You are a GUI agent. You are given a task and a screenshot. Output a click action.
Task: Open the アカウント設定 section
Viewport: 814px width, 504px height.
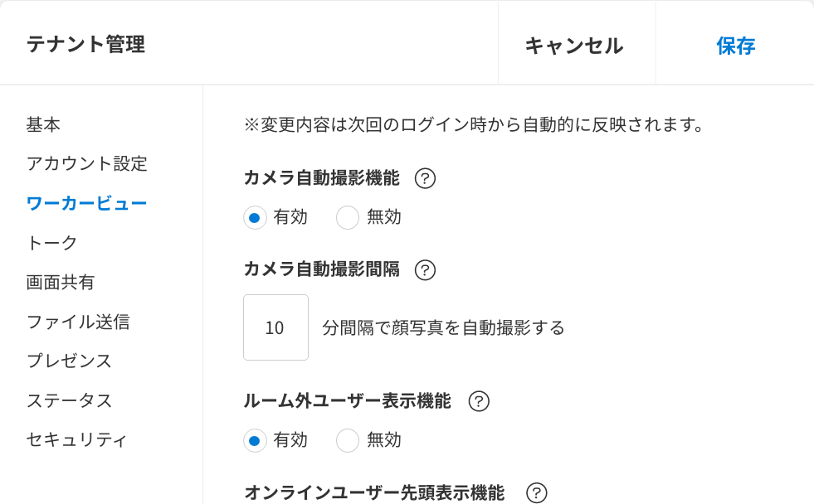pyautogui.click(x=87, y=164)
